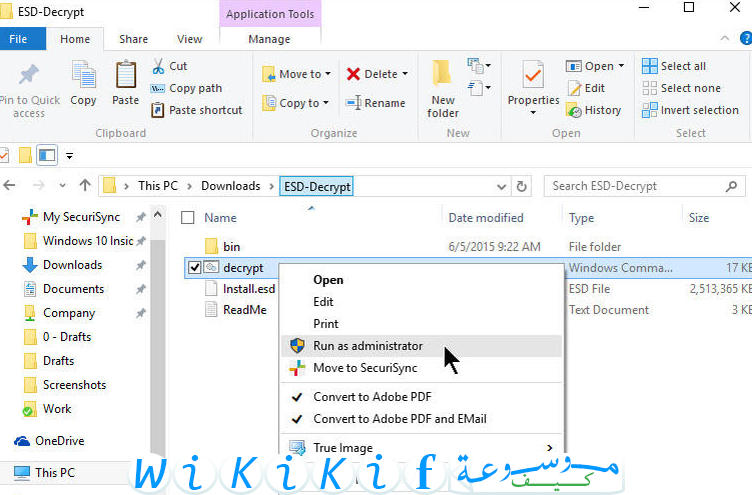The width and height of the screenshot is (752, 495).
Task: Expand True Image submenu
Action: click(550, 448)
